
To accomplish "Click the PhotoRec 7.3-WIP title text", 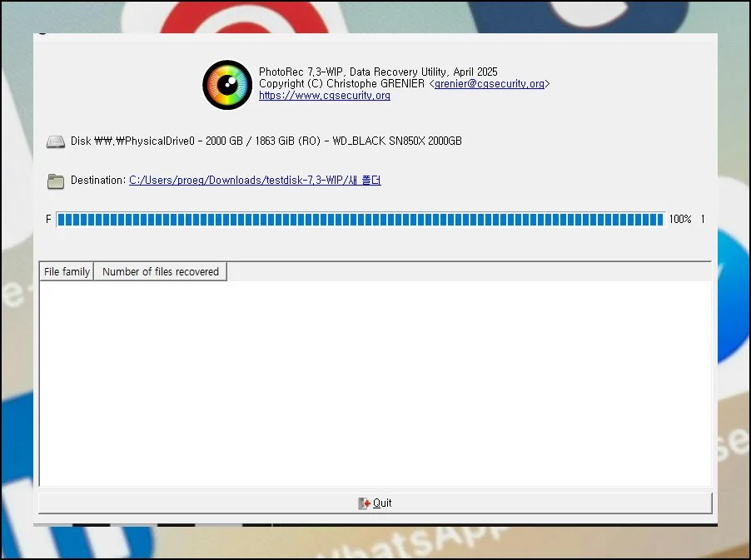I will 378,72.
